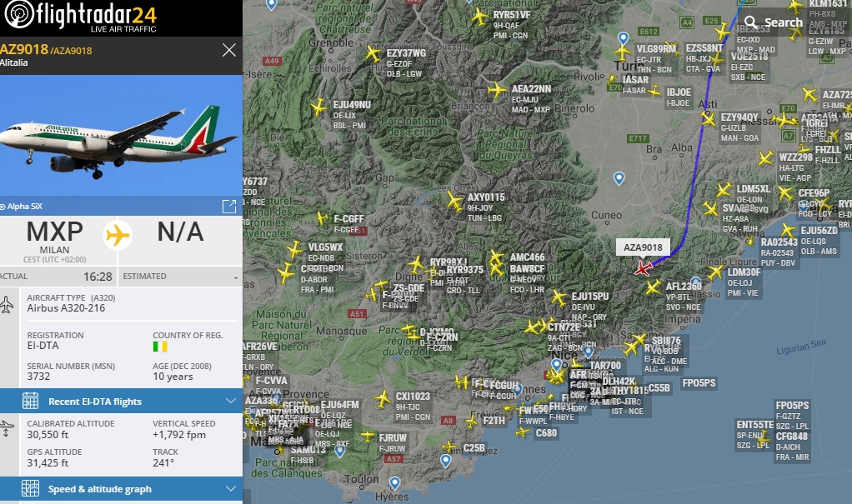Viewport: 852px width, 504px height.
Task: Click the red selected AZA9018 aircraft icon
Action: pos(643,267)
